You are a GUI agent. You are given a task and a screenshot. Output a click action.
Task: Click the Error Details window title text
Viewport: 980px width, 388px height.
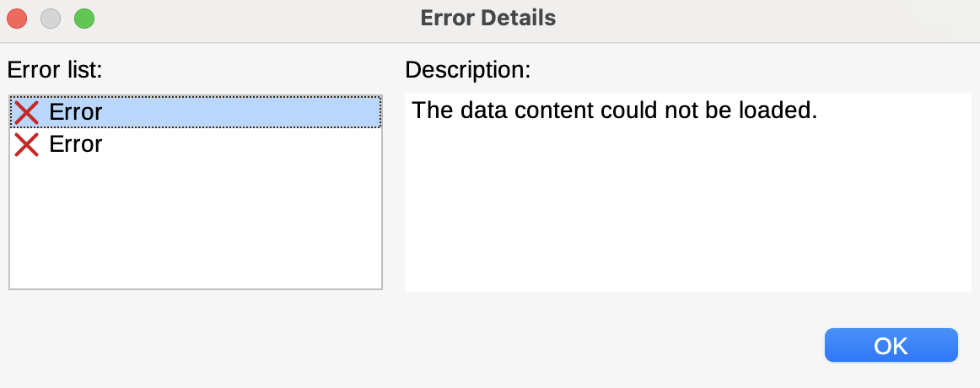tap(488, 18)
